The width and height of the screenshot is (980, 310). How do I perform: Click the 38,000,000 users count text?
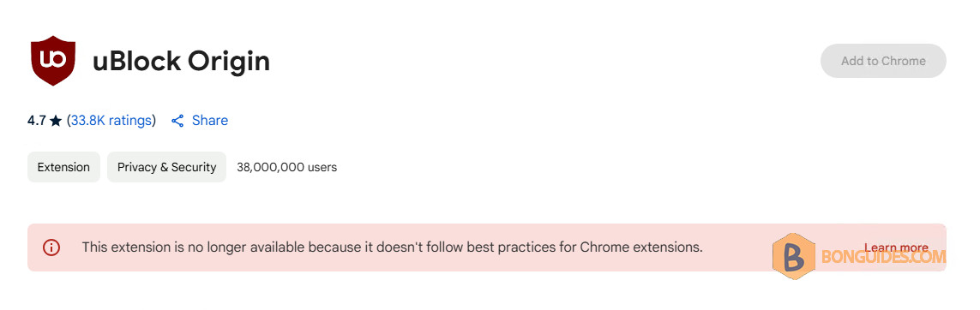pos(287,167)
